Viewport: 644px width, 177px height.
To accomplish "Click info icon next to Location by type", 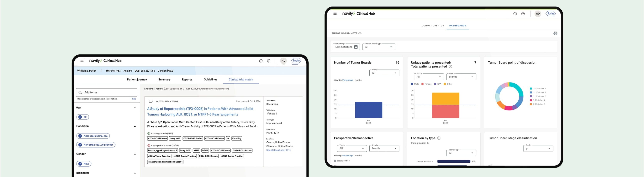I will point(439,138).
